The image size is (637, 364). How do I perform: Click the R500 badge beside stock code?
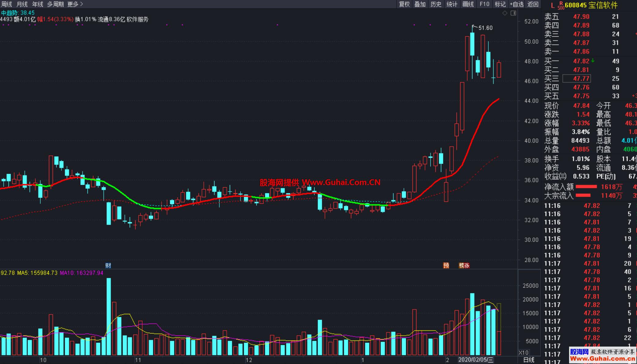point(561,5)
